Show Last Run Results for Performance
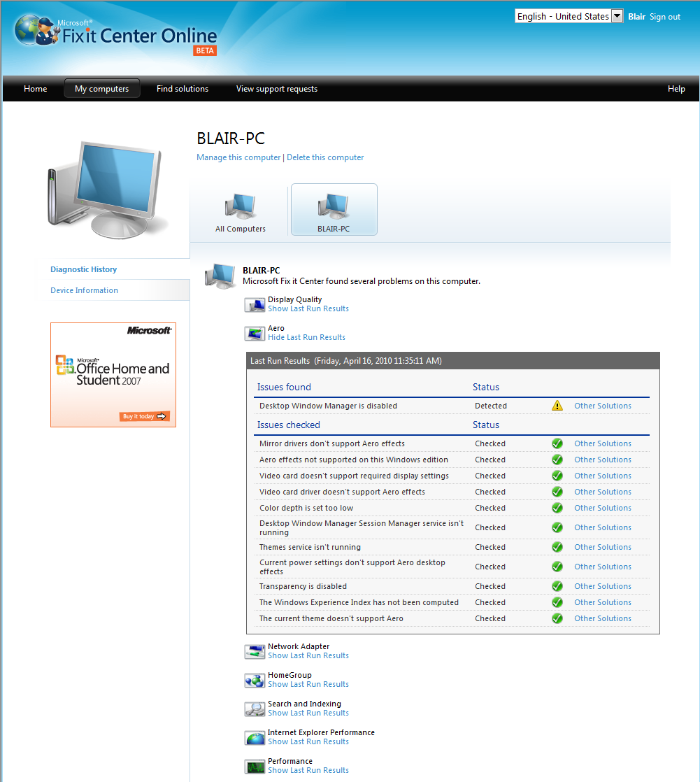Screen dimensions: 700x782 pyautogui.click(x=308, y=771)
